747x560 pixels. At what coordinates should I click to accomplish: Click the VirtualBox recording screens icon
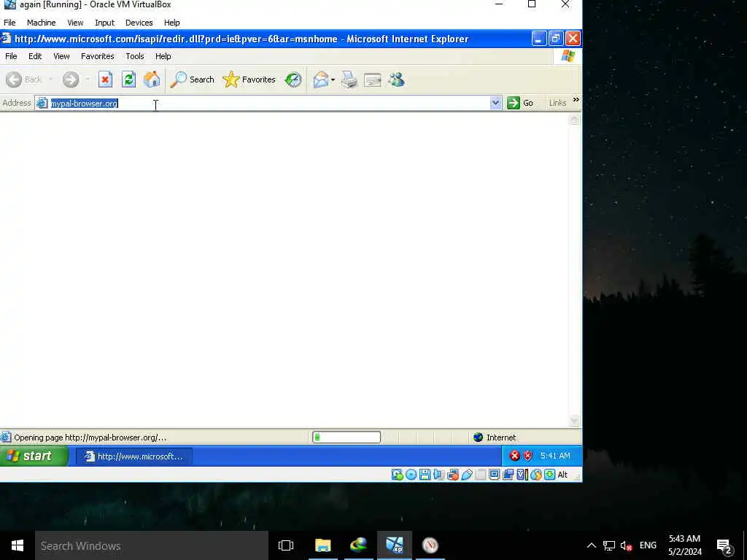point(508,474)
